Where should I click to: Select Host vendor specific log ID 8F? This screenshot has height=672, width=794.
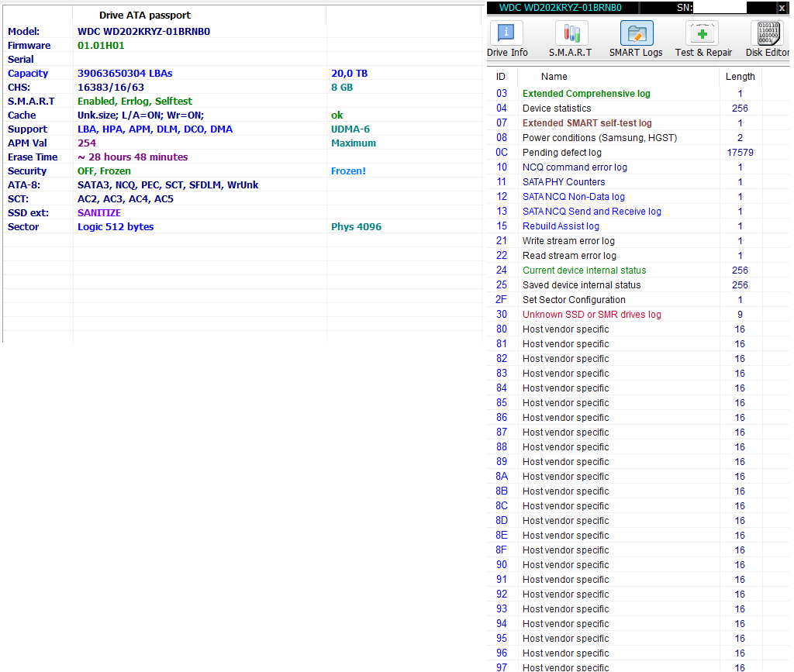pyautogui.click(x=638, y=550)
